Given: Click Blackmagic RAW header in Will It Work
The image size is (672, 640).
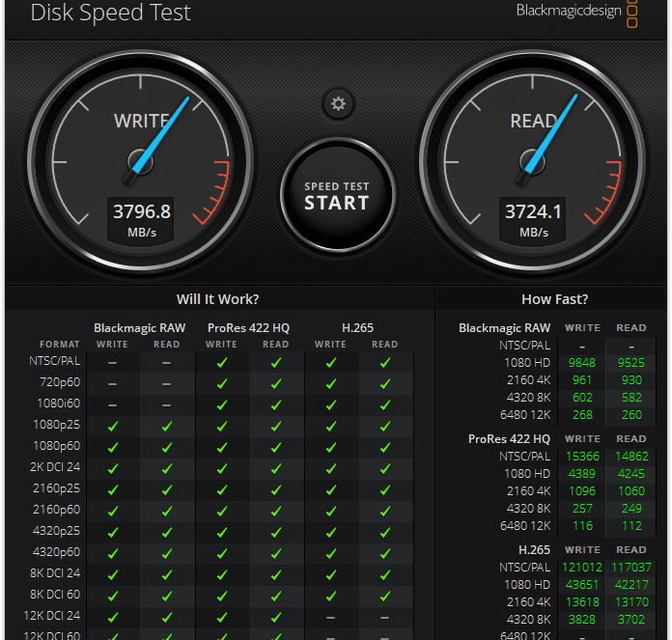Looking at the screenshot, I should click(140, 328).
